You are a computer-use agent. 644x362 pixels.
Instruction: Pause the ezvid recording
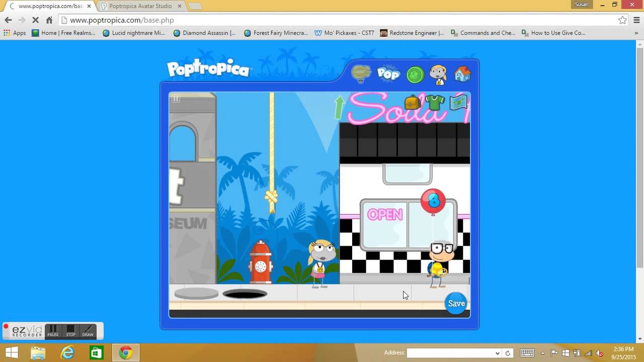click(53, 331)
